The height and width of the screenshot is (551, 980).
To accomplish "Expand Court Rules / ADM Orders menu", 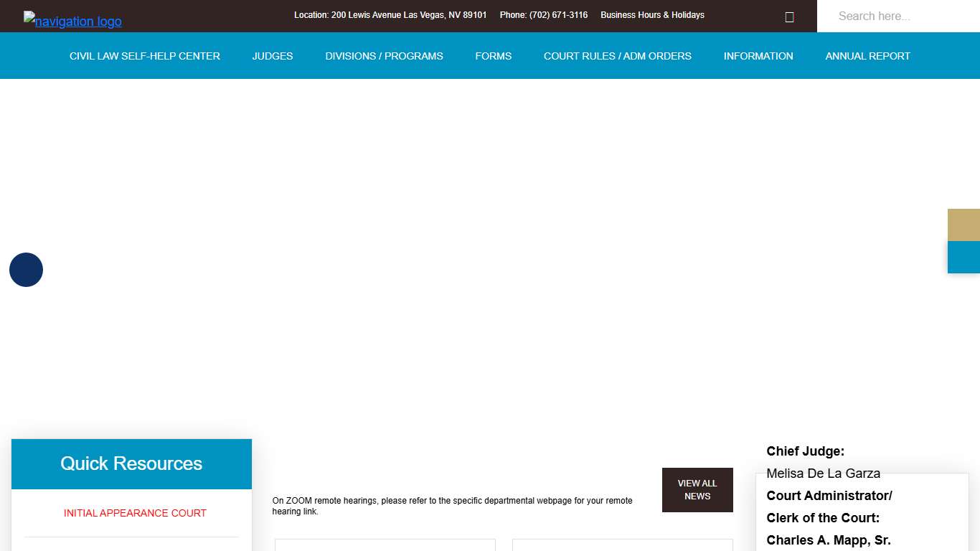I will click(x=617, y=56).
